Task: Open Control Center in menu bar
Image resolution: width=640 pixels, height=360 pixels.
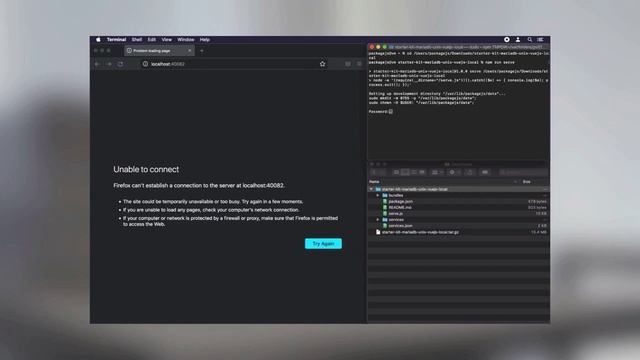Action: 540,40
